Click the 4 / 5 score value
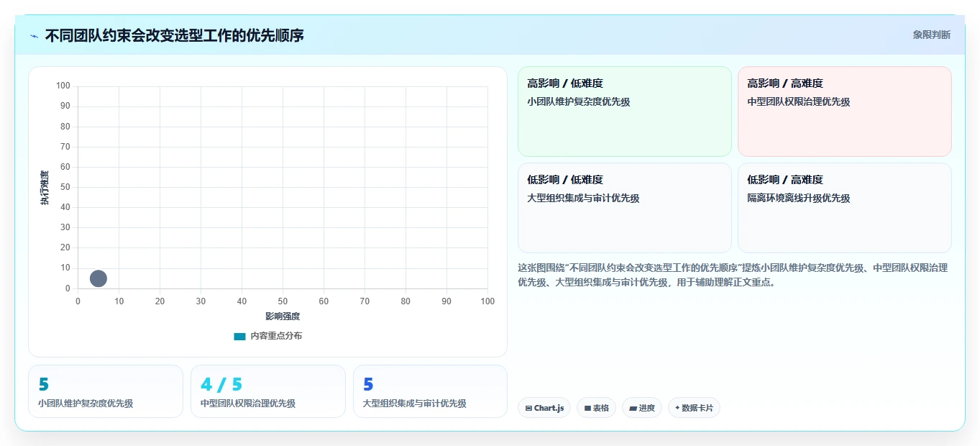Screen dimensions: 980x446 221,385
